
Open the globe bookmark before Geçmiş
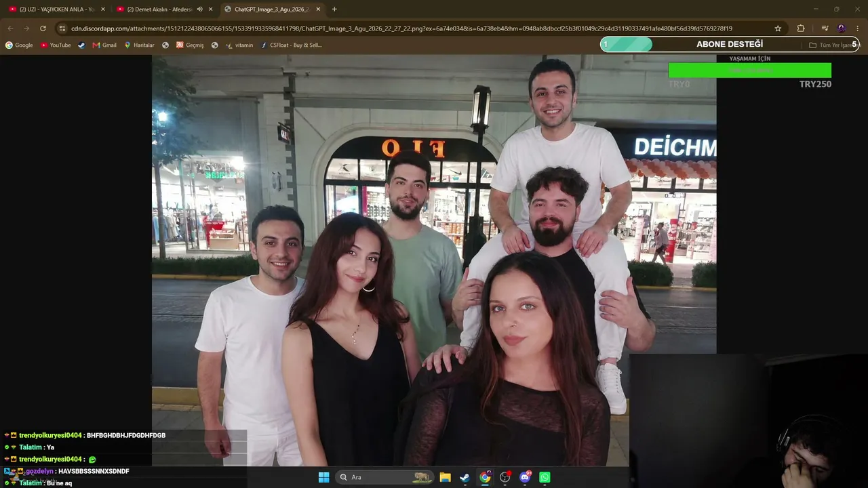click(165, 45)
